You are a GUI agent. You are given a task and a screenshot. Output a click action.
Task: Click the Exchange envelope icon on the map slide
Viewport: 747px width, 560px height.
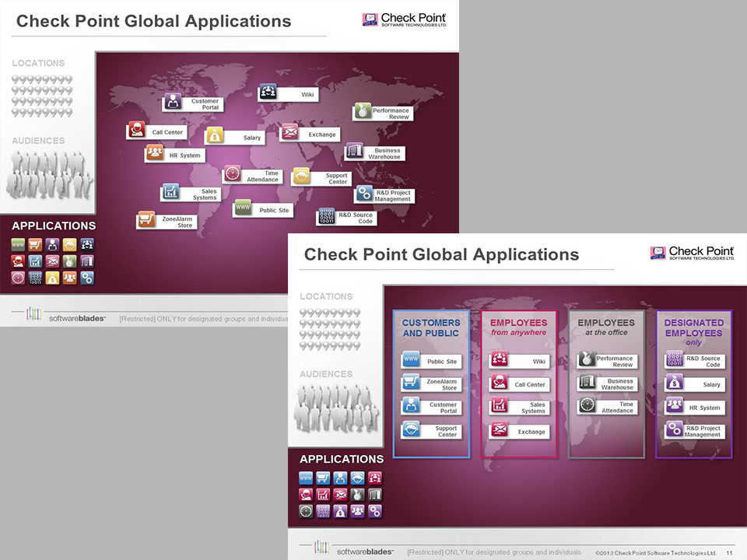[x=289, y=131]
